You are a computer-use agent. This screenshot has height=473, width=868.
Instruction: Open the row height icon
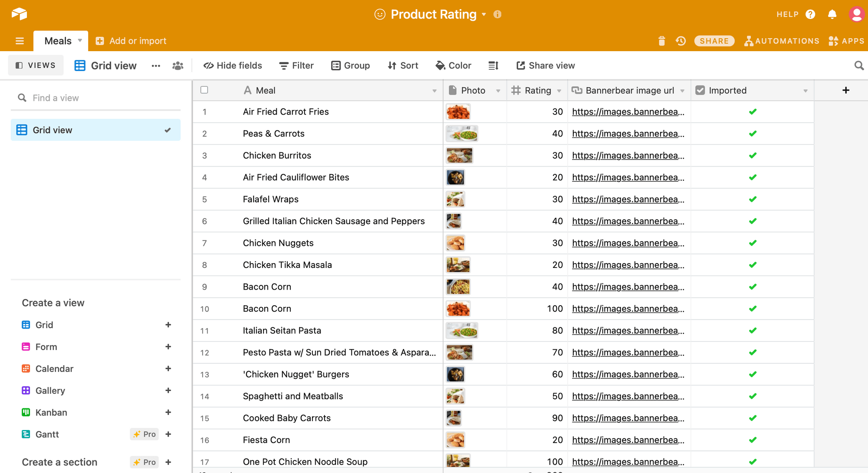click(x=493, y=65)
